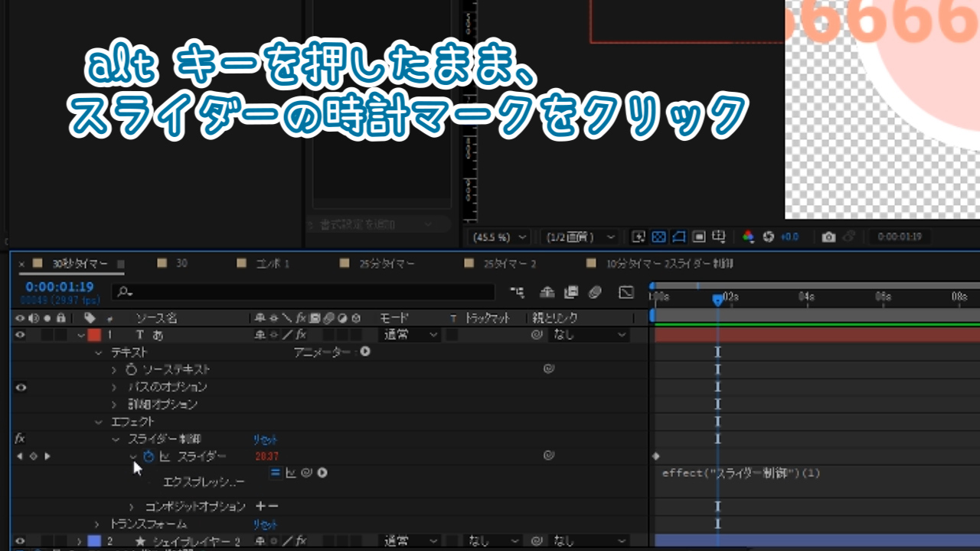Viewport: 980px width, 551px height.
Task: Click リセット next to スライダー制御
Action: 265,440
